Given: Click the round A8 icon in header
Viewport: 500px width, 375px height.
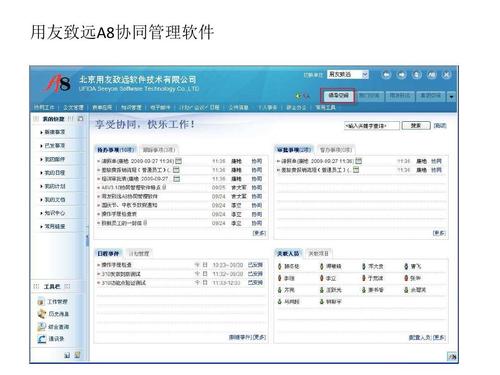Looking at the screenshot, I should tap(432, 75).
